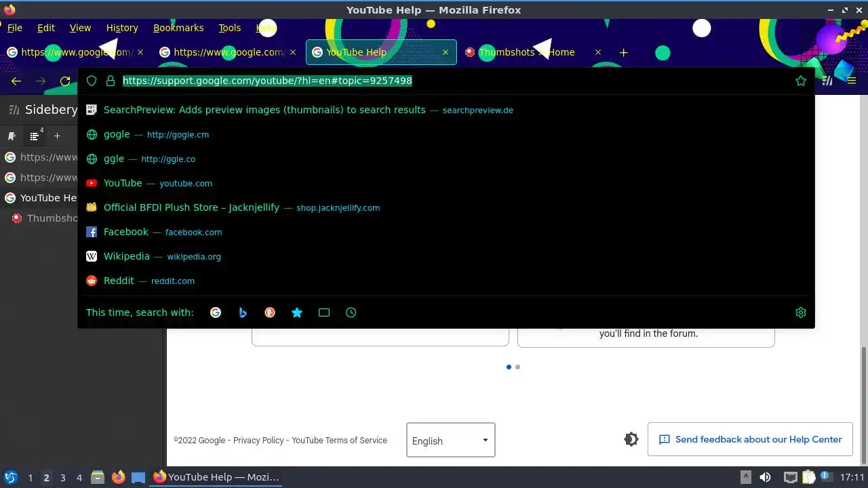
Task: Close the YouTube Help tab
Action: tap(446, 52)
